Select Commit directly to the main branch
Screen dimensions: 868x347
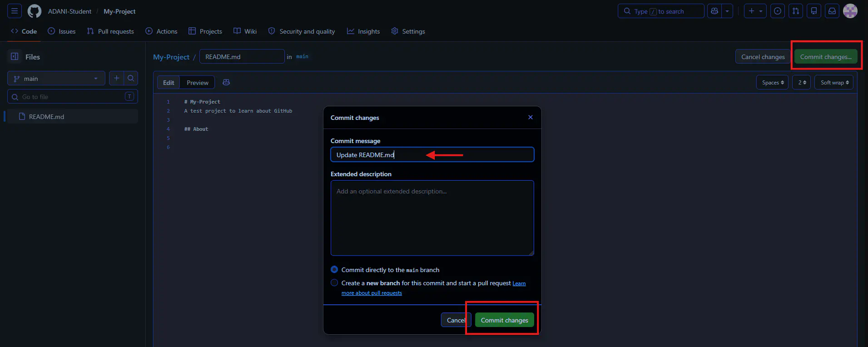pyautogui.click(x=334, y=269)
